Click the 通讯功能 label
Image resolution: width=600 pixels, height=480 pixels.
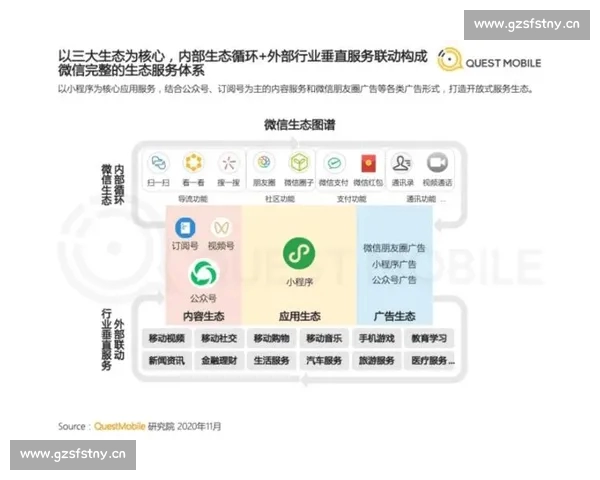pos(421,199)
